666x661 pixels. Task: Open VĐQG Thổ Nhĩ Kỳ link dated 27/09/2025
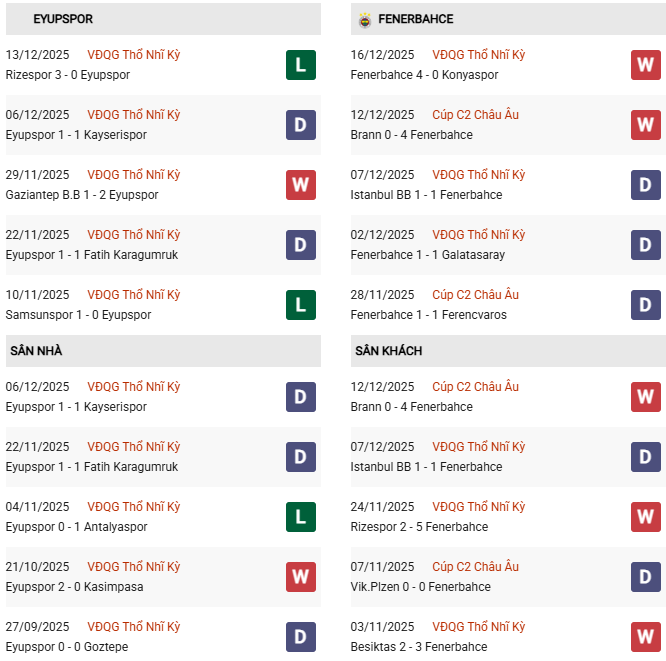[134, 627]
